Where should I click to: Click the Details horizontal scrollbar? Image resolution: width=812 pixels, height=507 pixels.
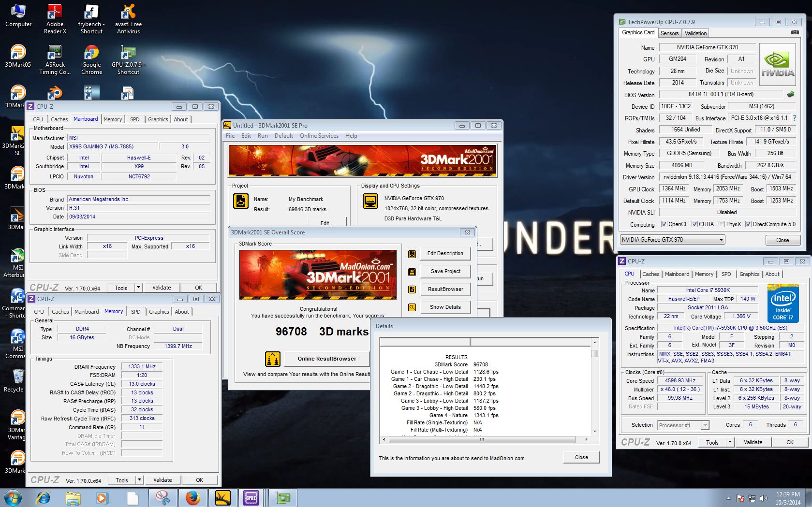tap(485, 439)
